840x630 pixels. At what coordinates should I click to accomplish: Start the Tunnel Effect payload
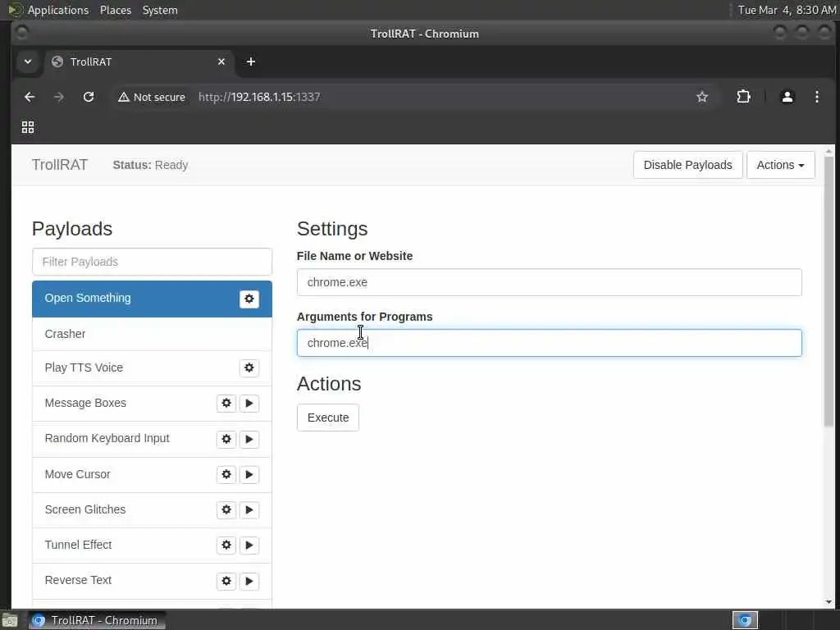pyautogui.click(x=249, y=545)
